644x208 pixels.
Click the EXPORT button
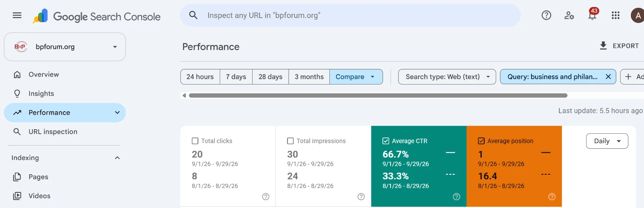coord(619,46)
